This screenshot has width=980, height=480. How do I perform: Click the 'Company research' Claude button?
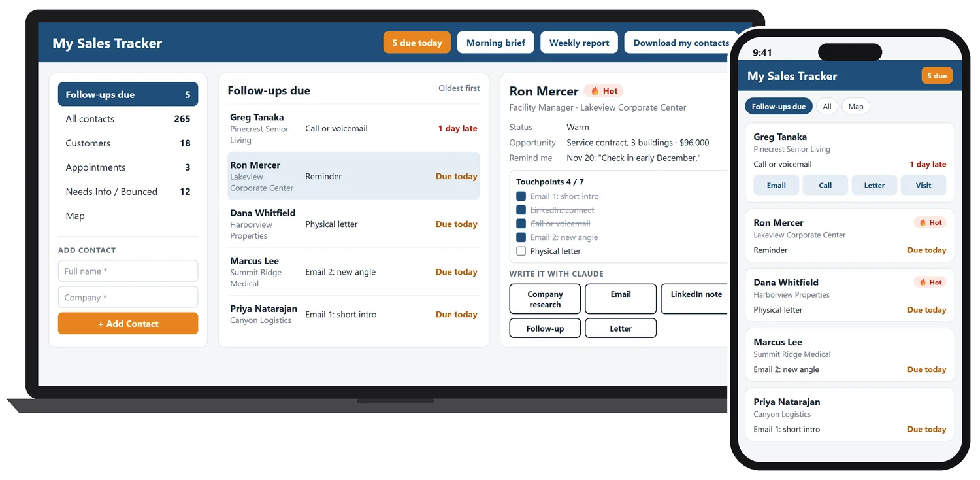545,299
